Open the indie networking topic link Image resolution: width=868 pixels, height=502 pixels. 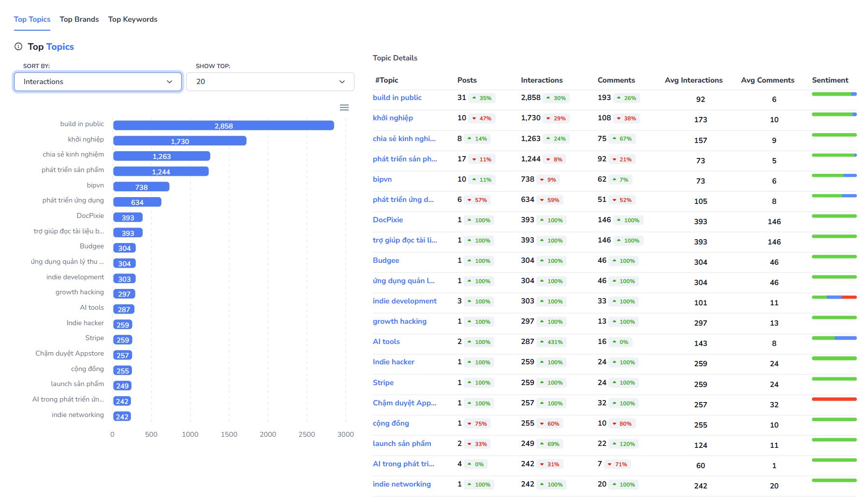pyautogui.click(x=402, y=484)
